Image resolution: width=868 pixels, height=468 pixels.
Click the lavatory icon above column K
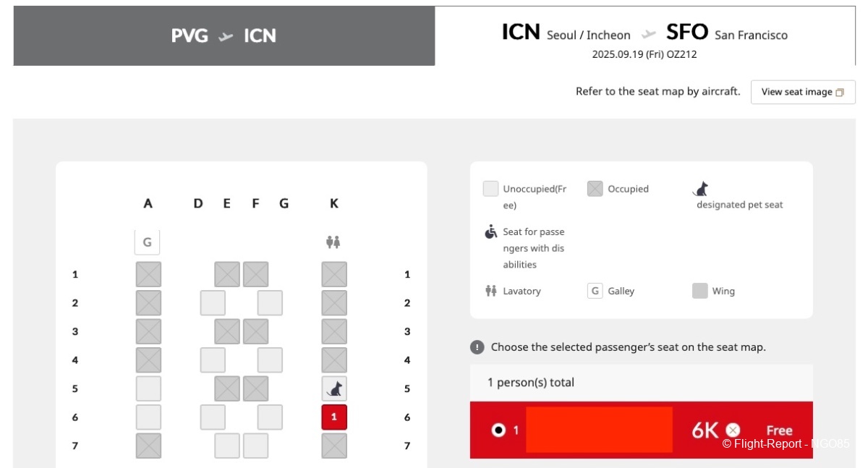[x=333, y=242]
